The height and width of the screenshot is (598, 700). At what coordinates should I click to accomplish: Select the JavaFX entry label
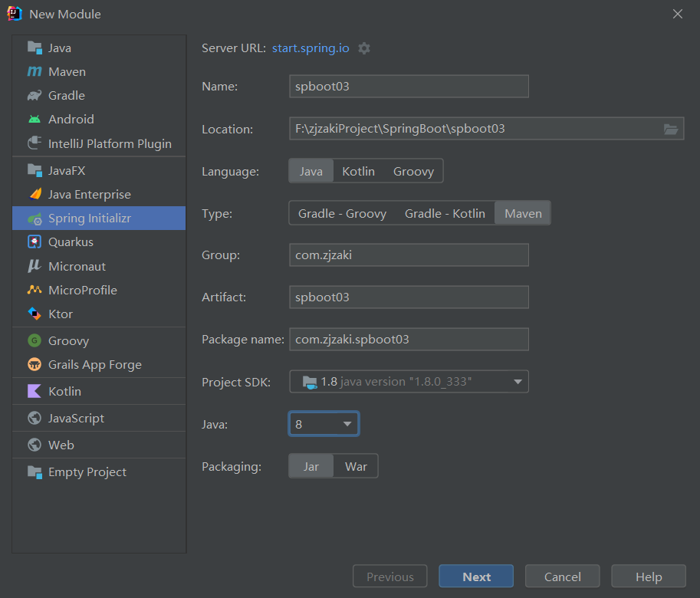tap(67, 170)
